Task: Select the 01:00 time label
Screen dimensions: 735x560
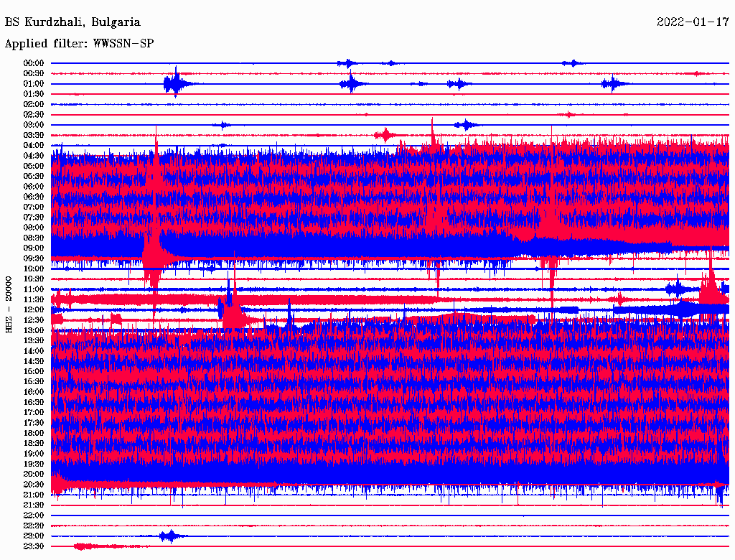Action: point(34,84)
